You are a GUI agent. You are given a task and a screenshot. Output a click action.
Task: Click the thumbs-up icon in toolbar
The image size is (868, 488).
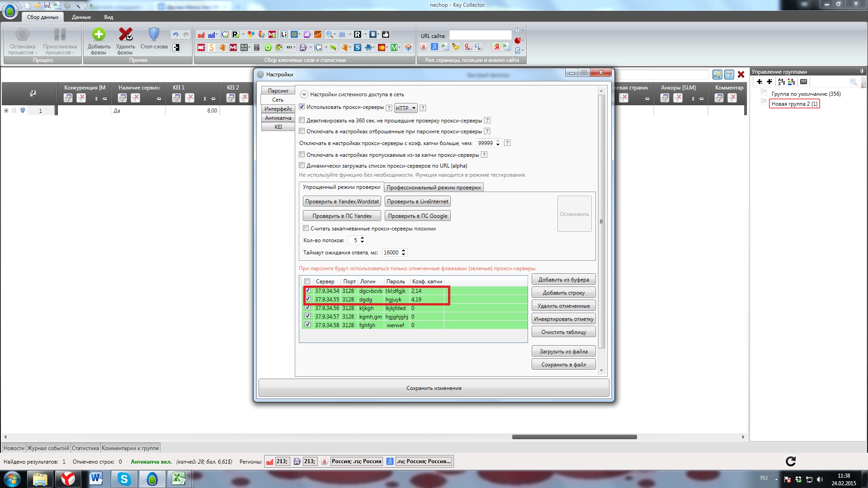click(x=386, y=34)
